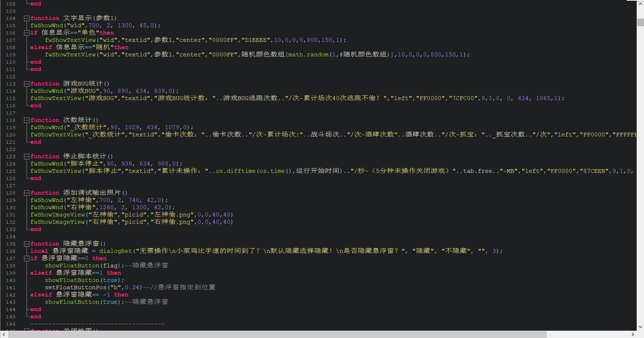
Task: Collapse the 停止脚本统计 function
Action: [x=27, y=156]
